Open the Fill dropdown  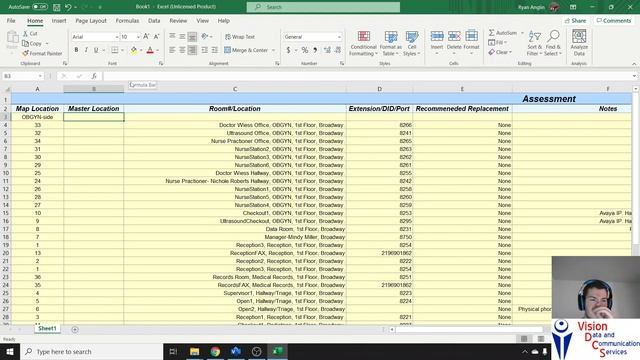point(498,42)
